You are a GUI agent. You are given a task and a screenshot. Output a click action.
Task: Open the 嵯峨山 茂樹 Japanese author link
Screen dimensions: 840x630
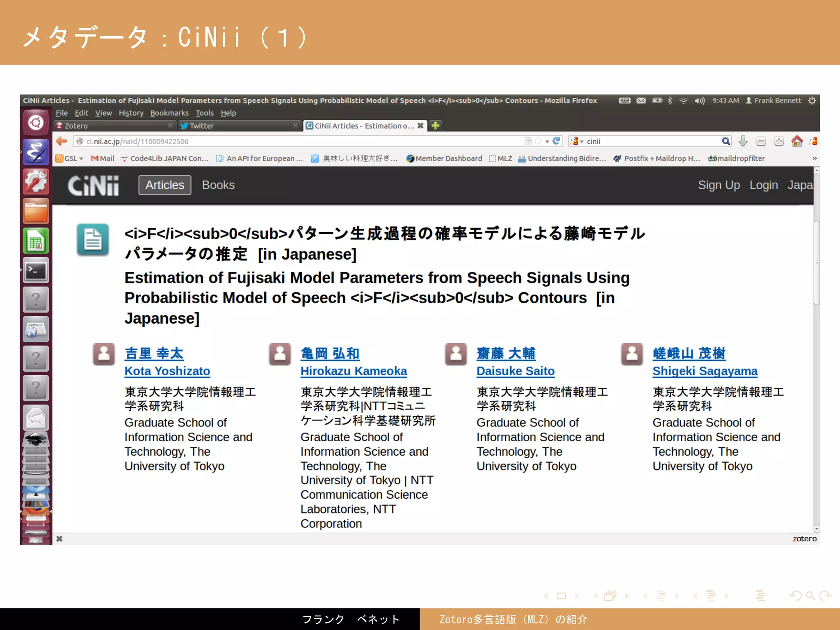pyautogui.click(x=689, y=353)
